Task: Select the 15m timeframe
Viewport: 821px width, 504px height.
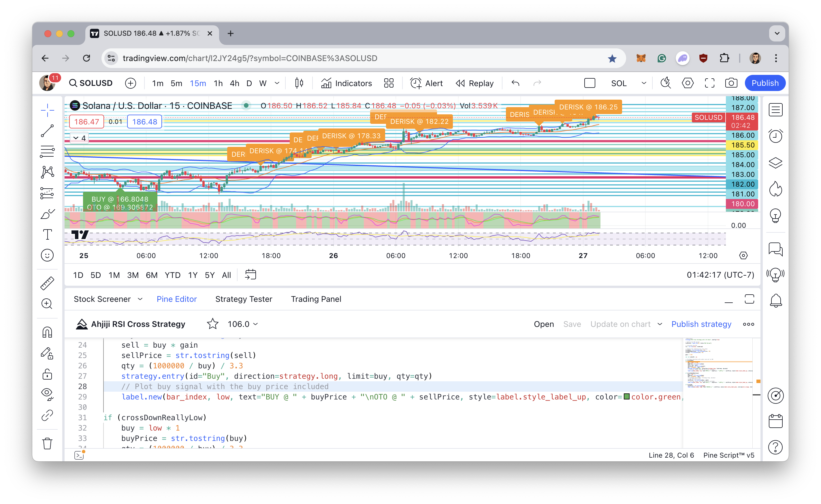Action: pos(198,83)
